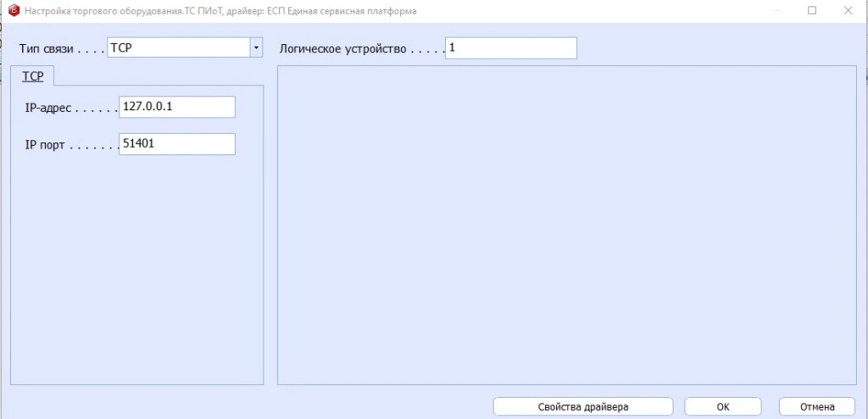Maximize the driver settings window
The image size is (868, 419).
pyautogui.click(x=811, y=11)
